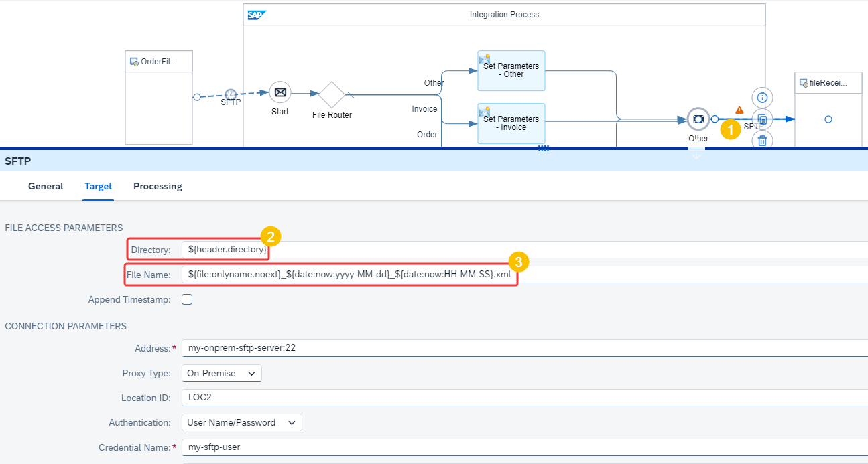Viewport: 868px width, 464px height.
Task: Switch to the General tab
Action: pyautogui.click(x=46, y=186)
